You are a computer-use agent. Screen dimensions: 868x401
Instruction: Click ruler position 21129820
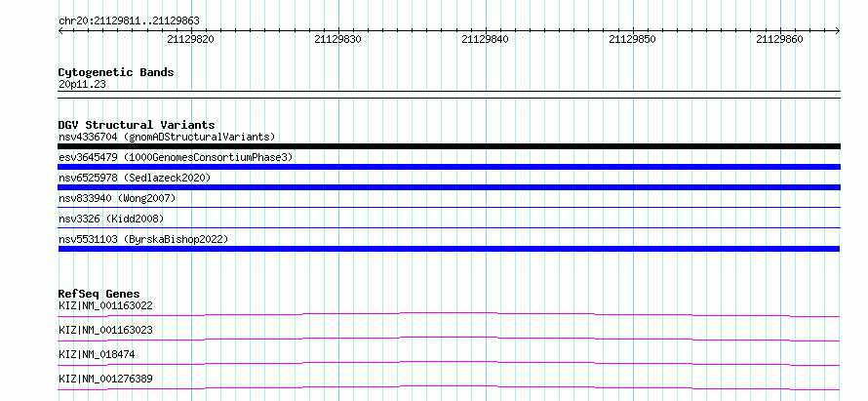click(190, 39)
